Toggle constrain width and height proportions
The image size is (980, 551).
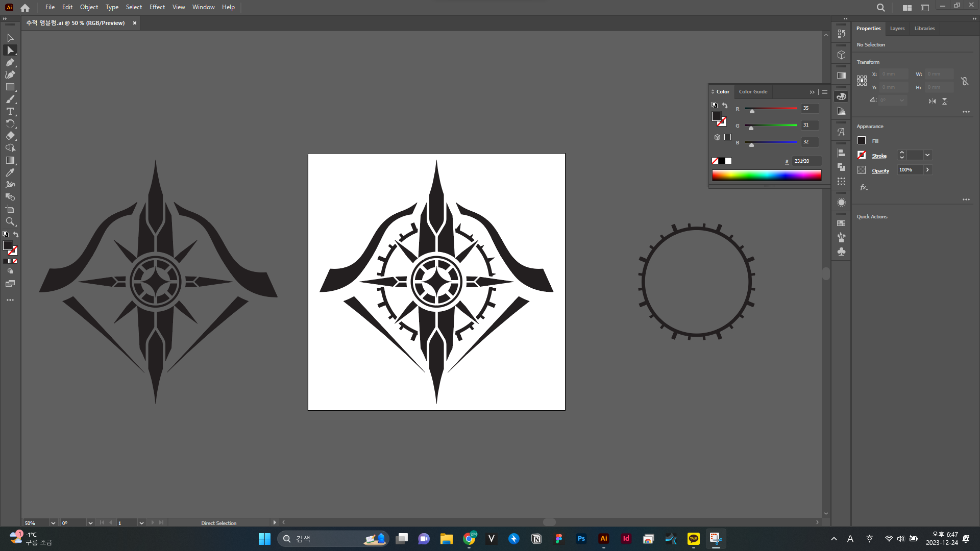(964, 81)
